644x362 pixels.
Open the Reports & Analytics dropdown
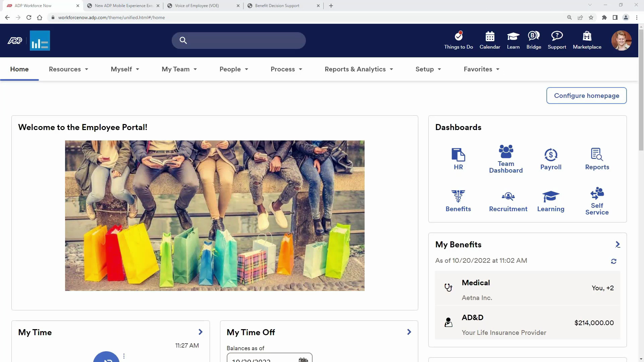(x=359, y=69)
